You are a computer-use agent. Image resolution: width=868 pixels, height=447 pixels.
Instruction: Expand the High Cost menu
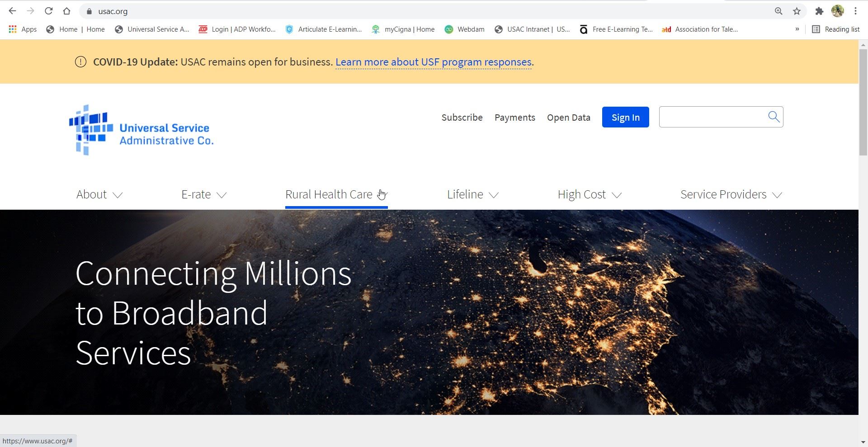point(590,194)
